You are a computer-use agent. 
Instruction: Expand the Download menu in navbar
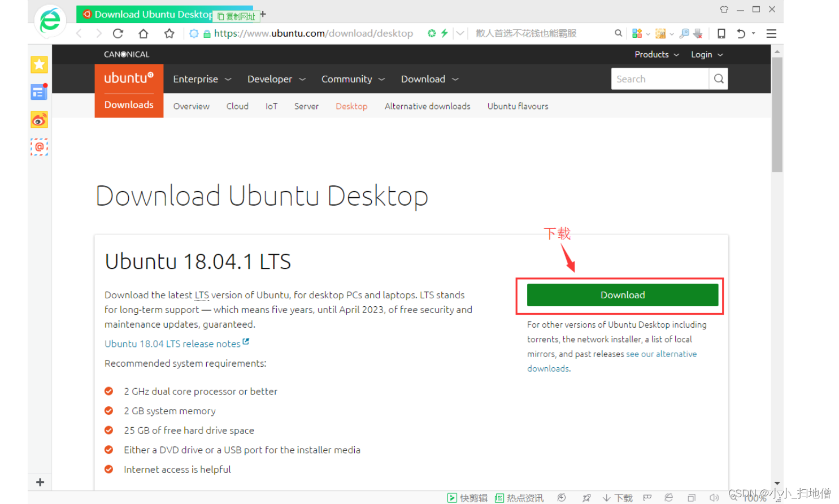tap(429, 79)
